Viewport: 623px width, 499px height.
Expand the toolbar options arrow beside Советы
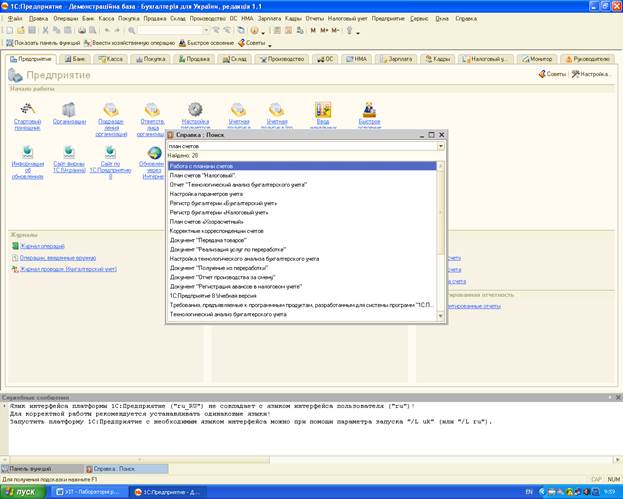[x=270, y=44]
